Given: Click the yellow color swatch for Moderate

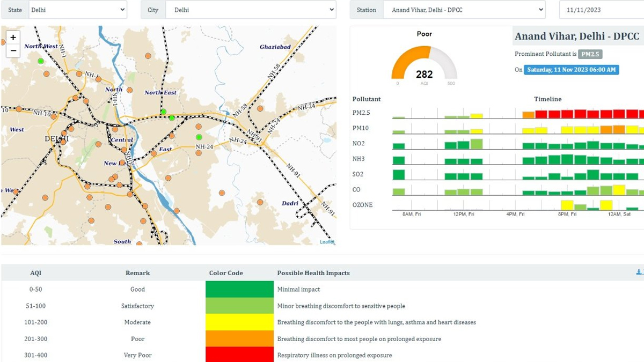Looking at the screenshot, I should click(x=239, y=322).
